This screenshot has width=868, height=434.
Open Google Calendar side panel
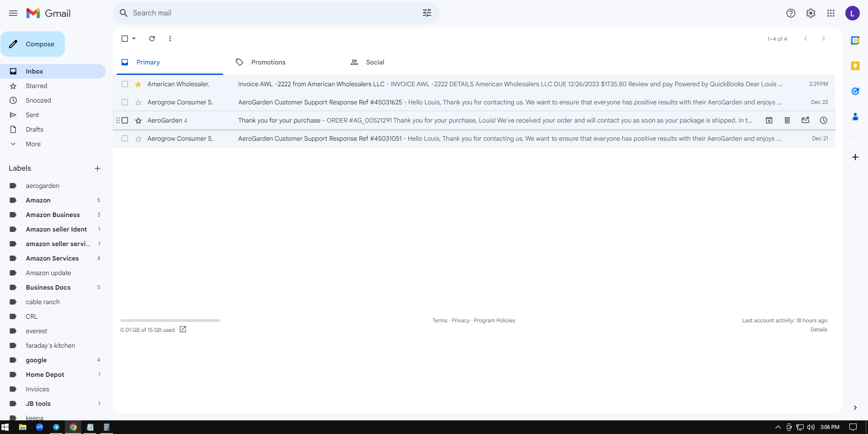pyautogui.click(x=855, y=40)
